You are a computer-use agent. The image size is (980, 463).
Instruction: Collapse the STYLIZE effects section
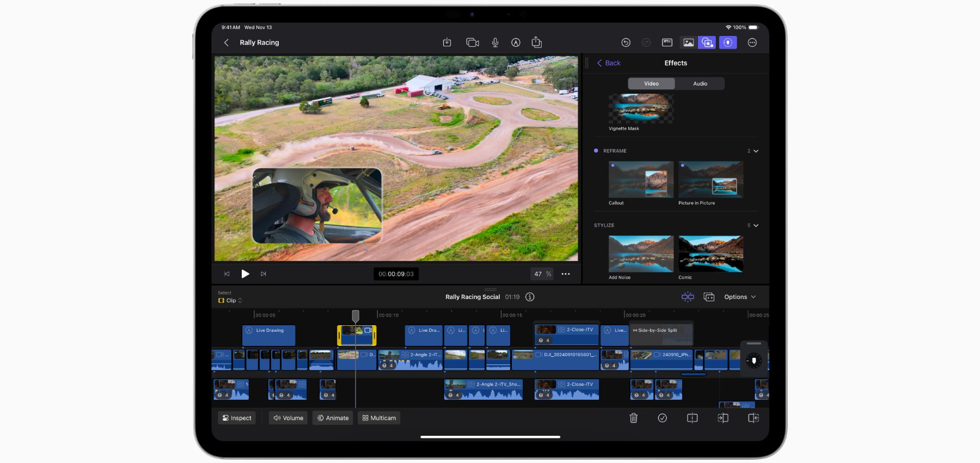pyautogui.click(x=756, y=226)
